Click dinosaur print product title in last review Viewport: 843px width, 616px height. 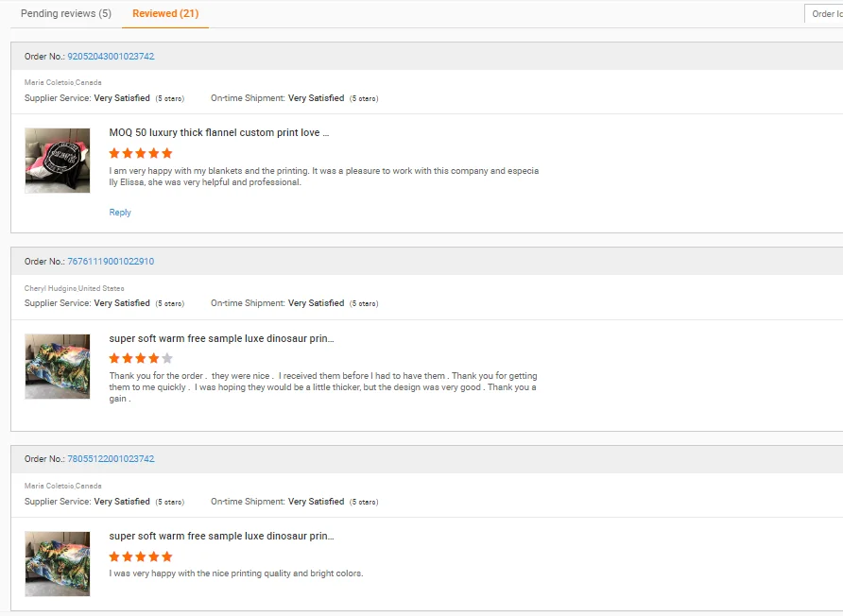click(x=221, y=536)
